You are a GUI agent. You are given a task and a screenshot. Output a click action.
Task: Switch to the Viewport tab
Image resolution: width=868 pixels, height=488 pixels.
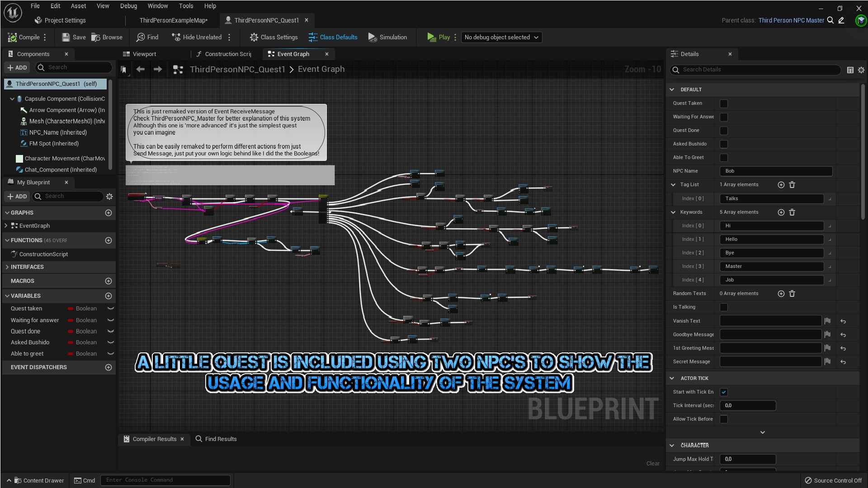coord(144,54)
